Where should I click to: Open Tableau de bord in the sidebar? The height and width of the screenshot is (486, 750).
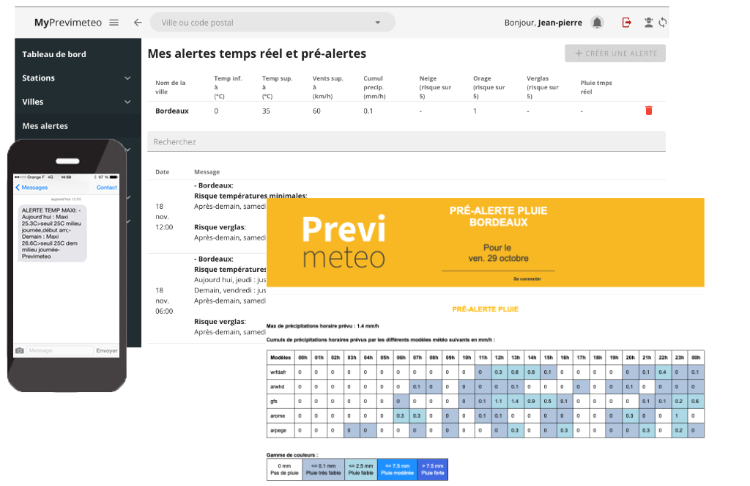[54, 54]
